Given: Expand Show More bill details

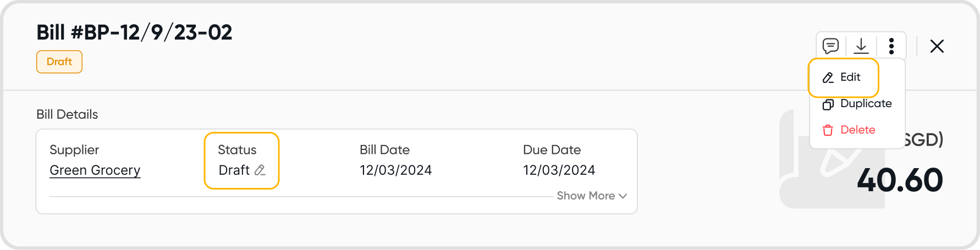Looking at the screenshot, I should [586, 196].
